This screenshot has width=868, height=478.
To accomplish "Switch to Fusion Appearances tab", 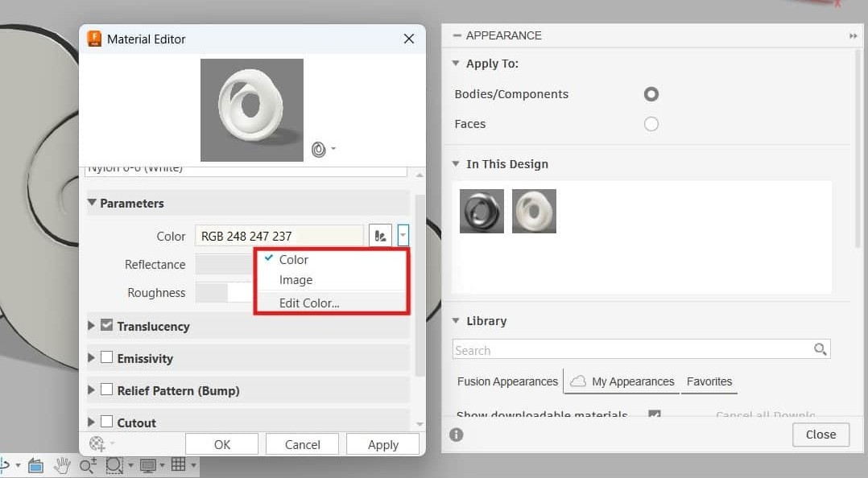I will tap(507, 381).
